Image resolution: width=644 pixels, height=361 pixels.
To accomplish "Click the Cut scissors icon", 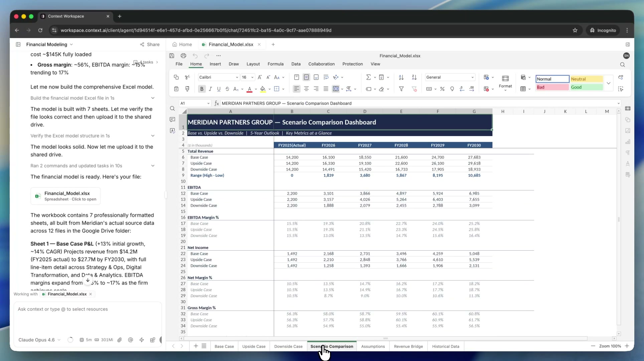I will pyautogui.click(x=187, y=77).
